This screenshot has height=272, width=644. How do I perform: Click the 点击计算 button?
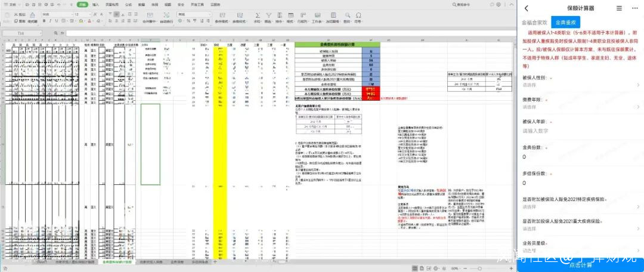[x=580, y=265]
